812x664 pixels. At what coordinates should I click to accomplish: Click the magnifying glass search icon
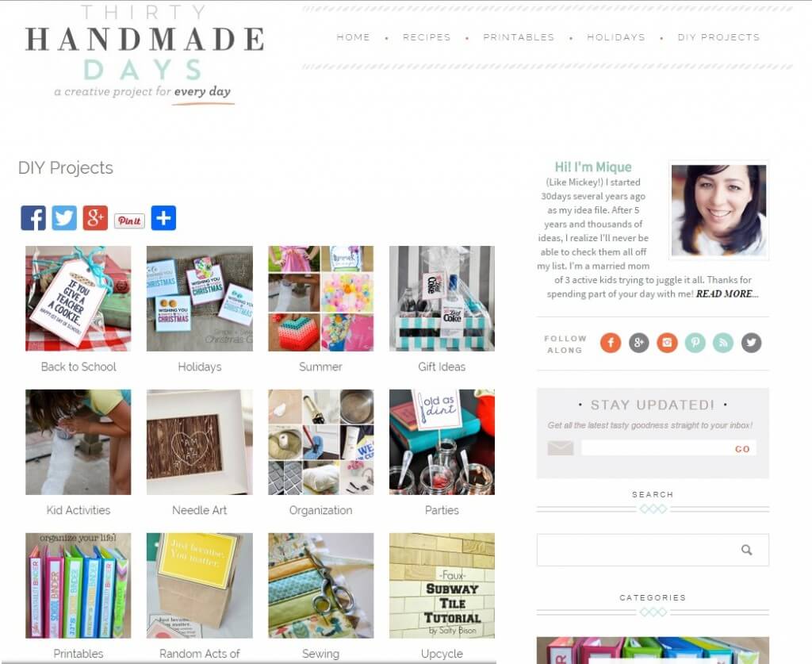[746, 550]
